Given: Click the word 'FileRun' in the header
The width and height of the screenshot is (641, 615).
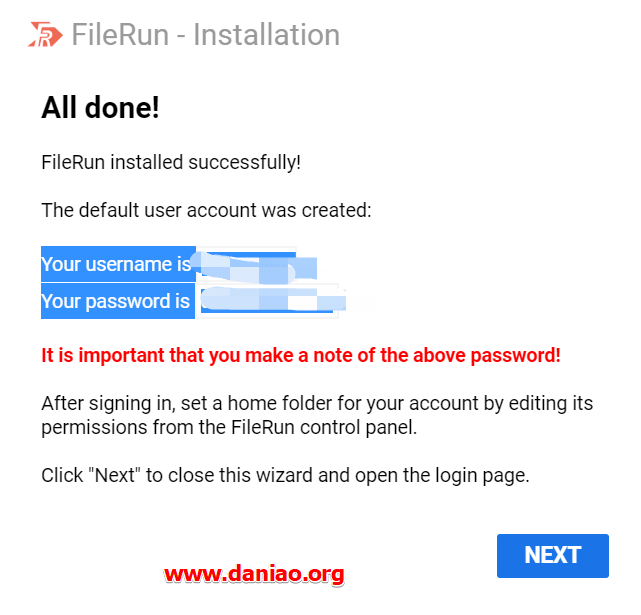Looking at the screenshot, I should click(x=120, y=34).
